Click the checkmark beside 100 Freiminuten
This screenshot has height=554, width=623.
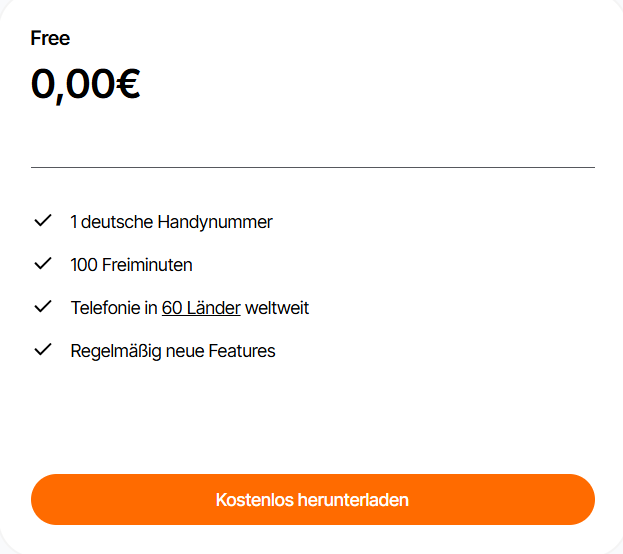(x=43, y=263)
